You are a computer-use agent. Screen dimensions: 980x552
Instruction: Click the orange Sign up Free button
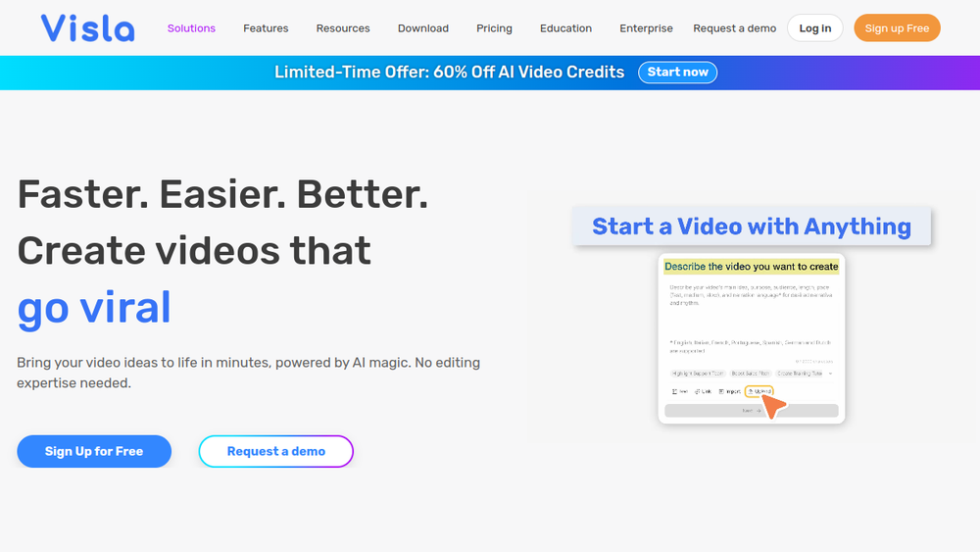click(x=897, y=28)
